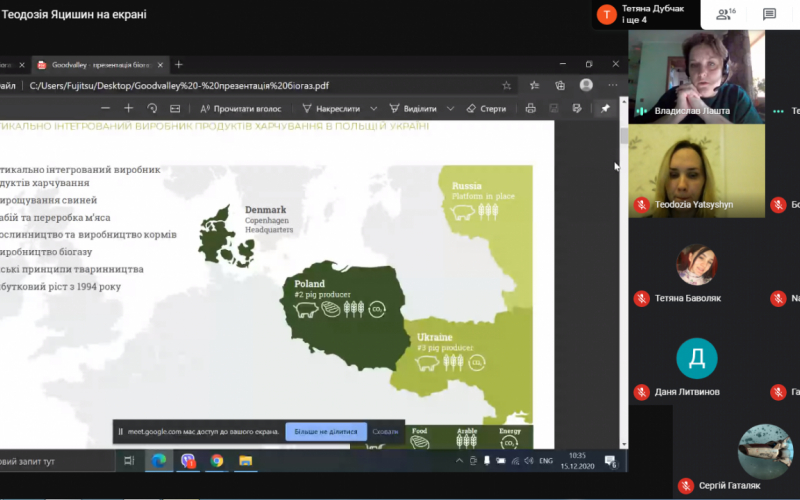Viewport: 800px width, 500px height.
Task: Click the Тетяна Дубчак presenter avatar chip
Action: point(606,14)
